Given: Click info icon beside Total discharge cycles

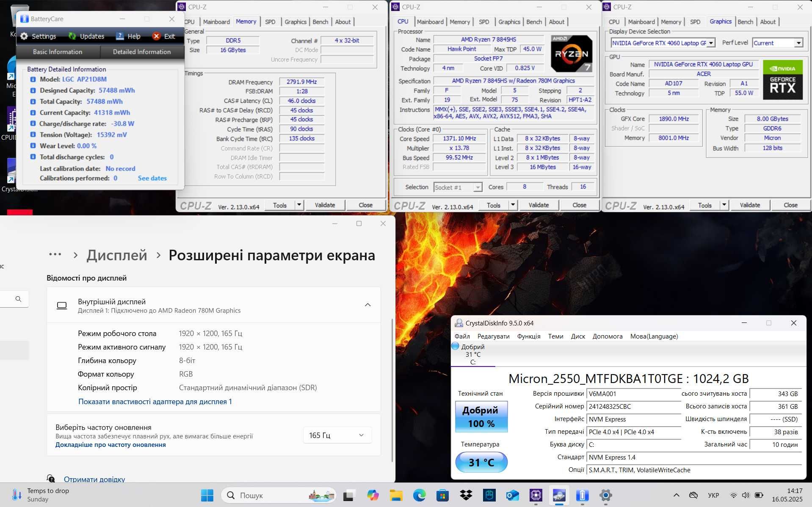Looking at the screenshot, I should 33,157.
